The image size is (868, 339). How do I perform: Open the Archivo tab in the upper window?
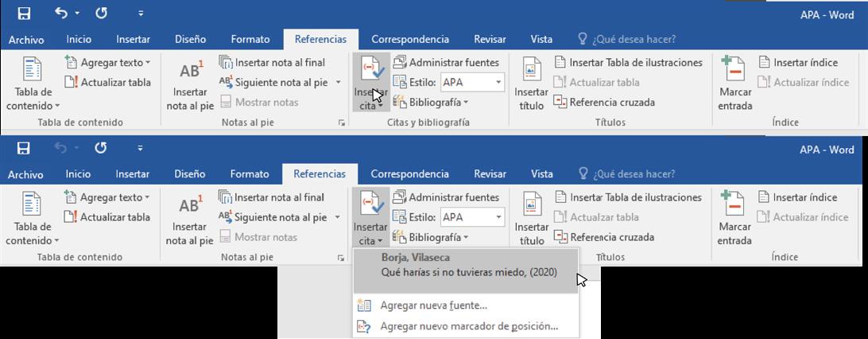click(26, 40)
